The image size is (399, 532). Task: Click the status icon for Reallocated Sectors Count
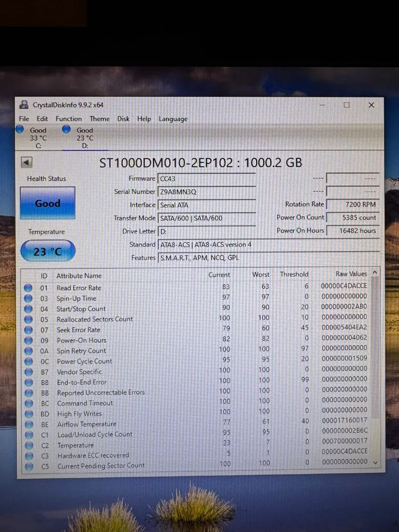click(x=28, y=319)
